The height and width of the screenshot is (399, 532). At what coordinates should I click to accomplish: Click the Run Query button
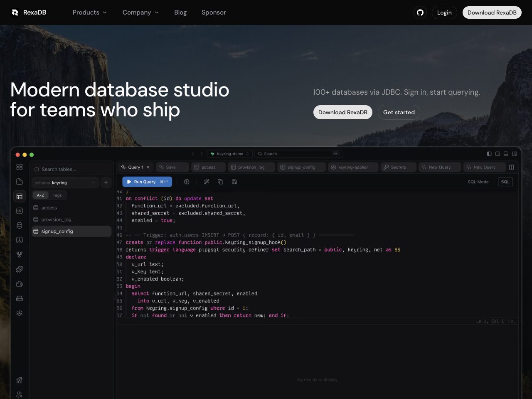(x=147, y=182)
